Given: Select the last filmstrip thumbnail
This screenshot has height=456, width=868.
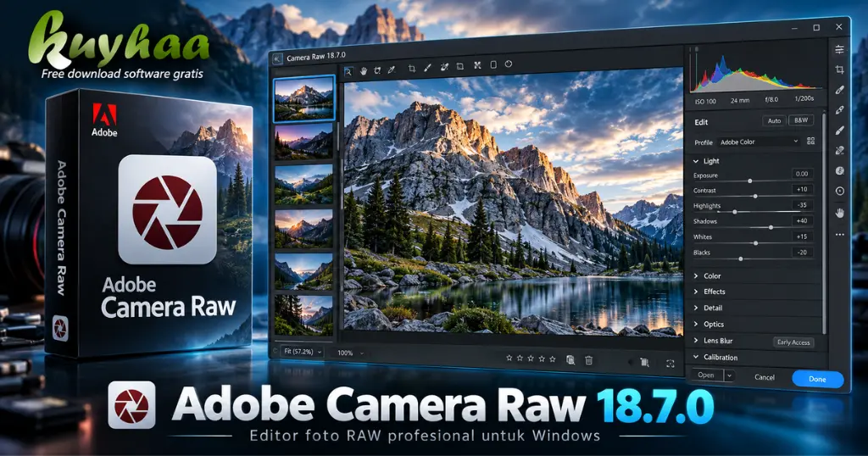Looking at the screenshot, I should tap(304, 315).
